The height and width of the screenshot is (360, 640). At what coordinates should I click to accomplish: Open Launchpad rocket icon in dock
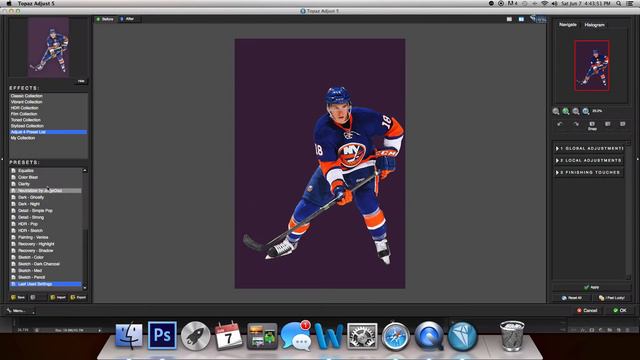[196, 336]
